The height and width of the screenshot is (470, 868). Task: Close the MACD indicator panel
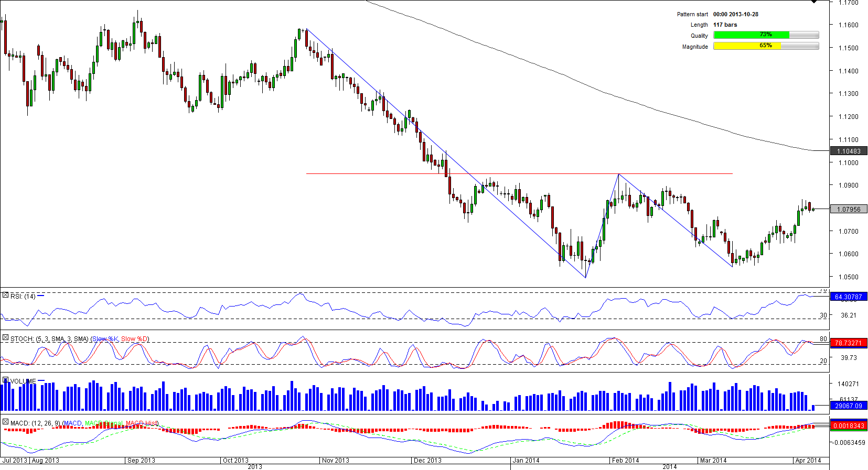pyautogui.click(x=5, y=422)
